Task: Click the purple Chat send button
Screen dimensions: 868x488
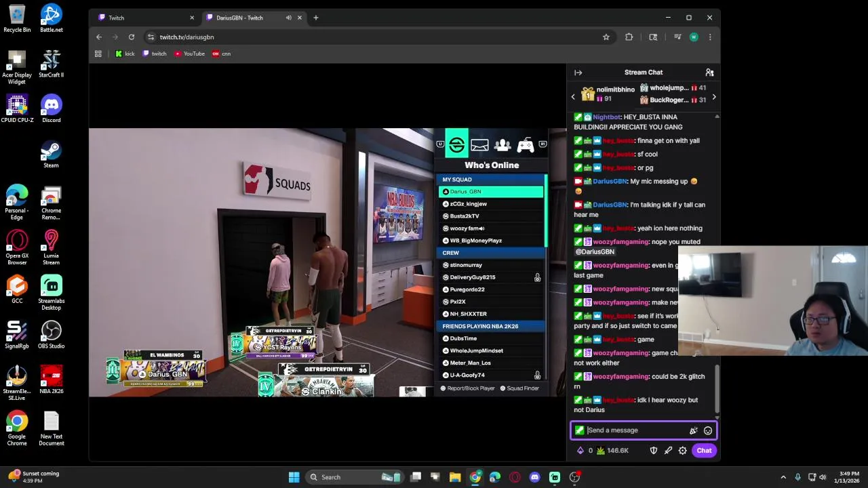Action: tap(704, 450)
